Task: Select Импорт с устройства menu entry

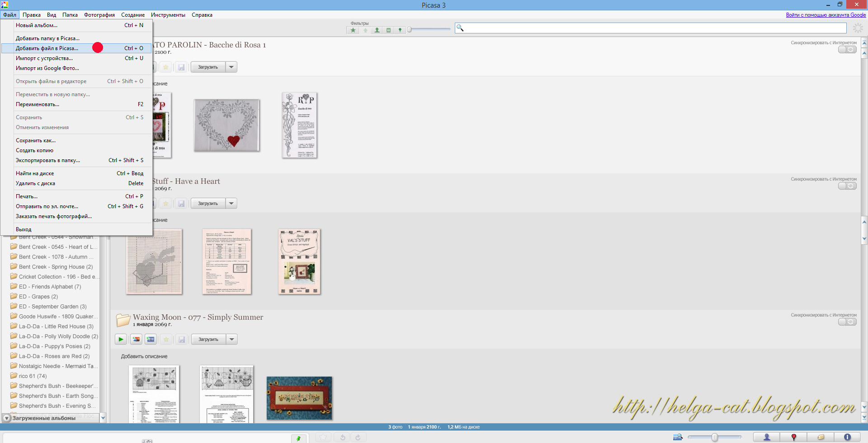Action: (x=76, y=58)
